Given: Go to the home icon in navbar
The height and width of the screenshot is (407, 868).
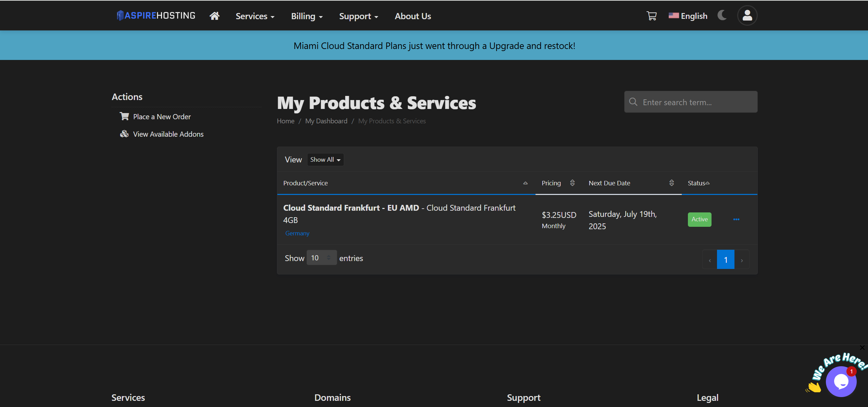Looking at the screenshot, I should (x=215, y=16).
